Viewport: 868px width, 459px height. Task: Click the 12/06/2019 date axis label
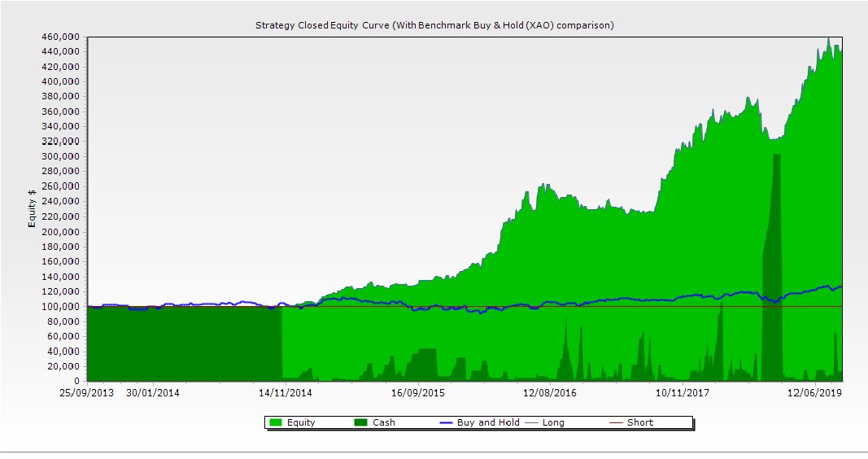click(816, 393)
